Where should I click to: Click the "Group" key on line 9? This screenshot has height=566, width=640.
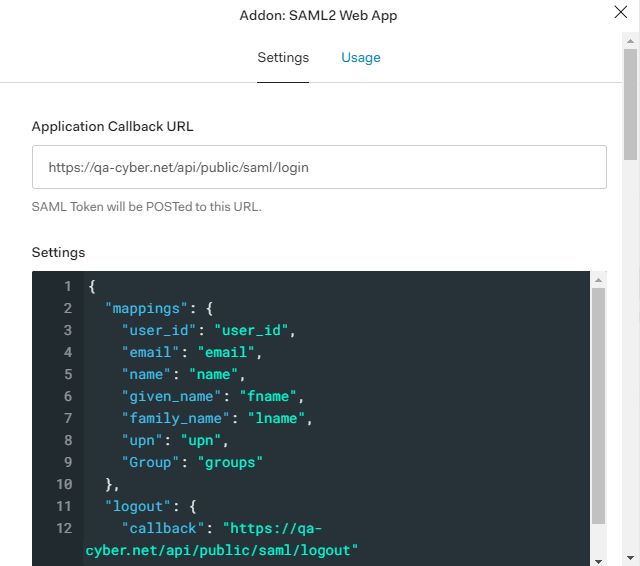coord(150,463)
